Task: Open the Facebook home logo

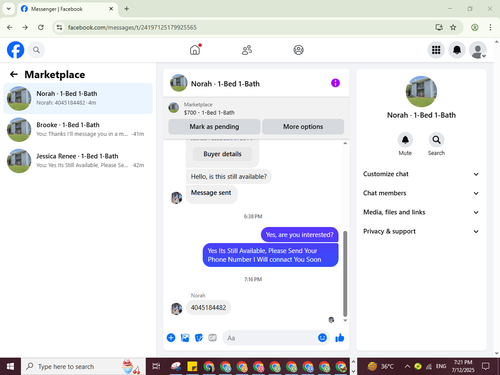Action: 15,50
